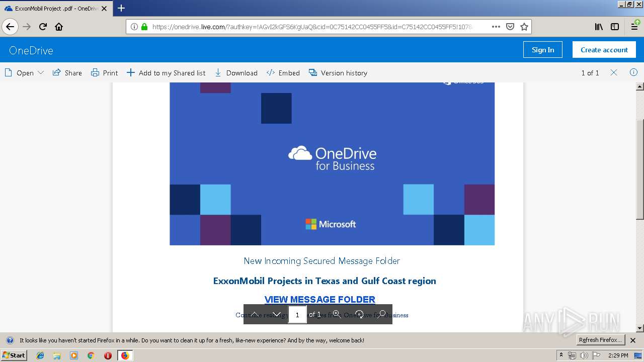Bookmark this page with the star
The width and height of the screenshot is (644, 362).
tap(524, 27)
